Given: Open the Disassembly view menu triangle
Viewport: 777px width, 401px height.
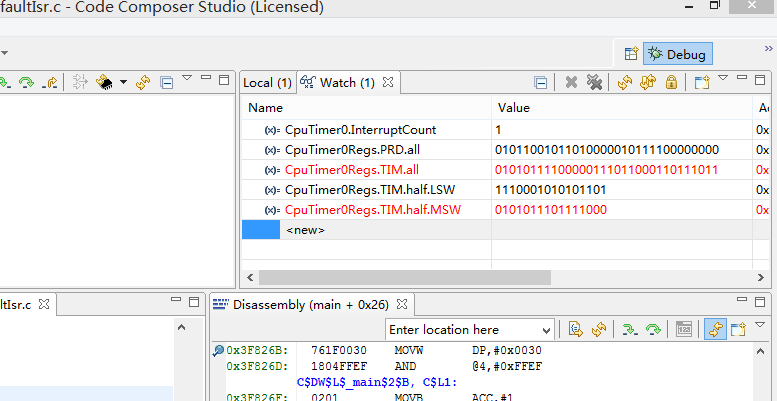Looking at the screenshot, I should (x=760, y=325).
